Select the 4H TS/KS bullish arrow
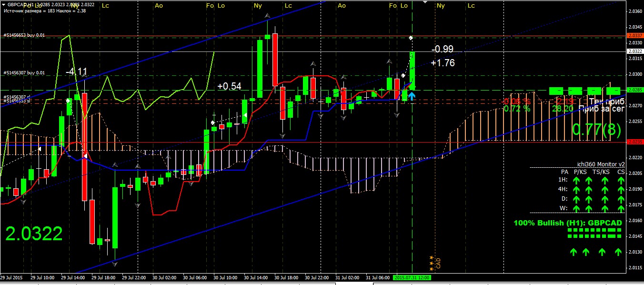The width and height of the screenshot is (644, 285). [x=605, y=190]
